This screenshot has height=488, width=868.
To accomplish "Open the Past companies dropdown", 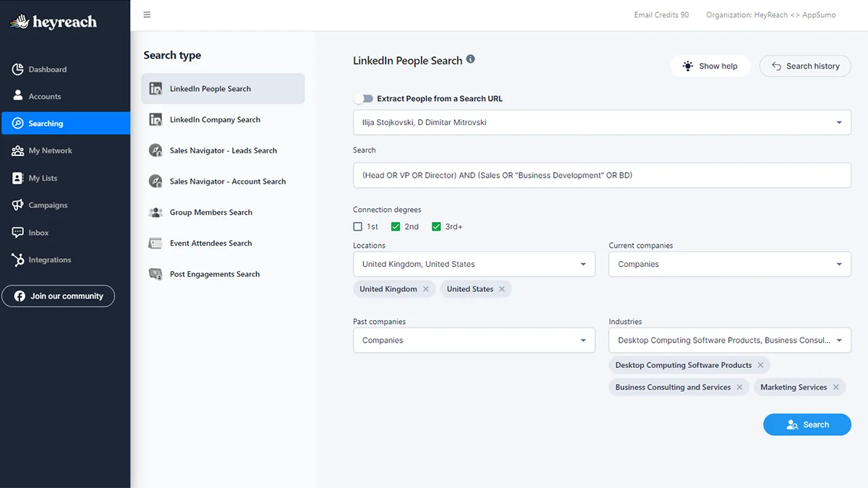I will pyautogui.click(x=474, y=340).
